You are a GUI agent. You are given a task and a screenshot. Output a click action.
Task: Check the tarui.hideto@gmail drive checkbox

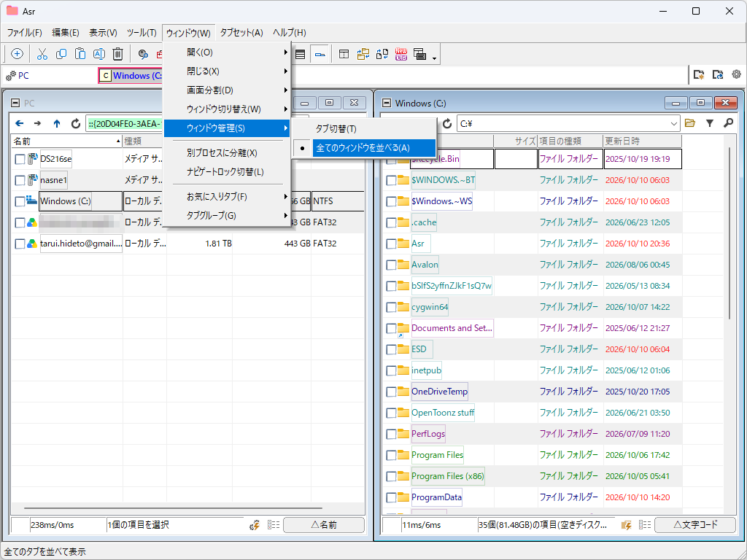point(20,244)
